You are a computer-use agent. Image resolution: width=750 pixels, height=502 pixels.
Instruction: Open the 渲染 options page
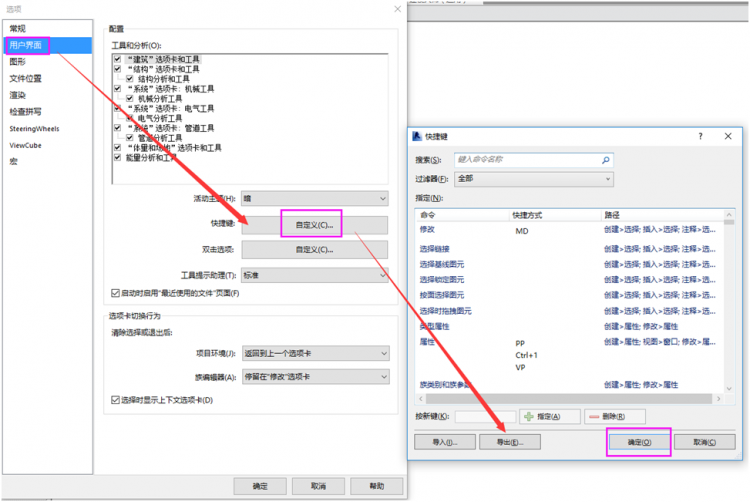point(17,95)
